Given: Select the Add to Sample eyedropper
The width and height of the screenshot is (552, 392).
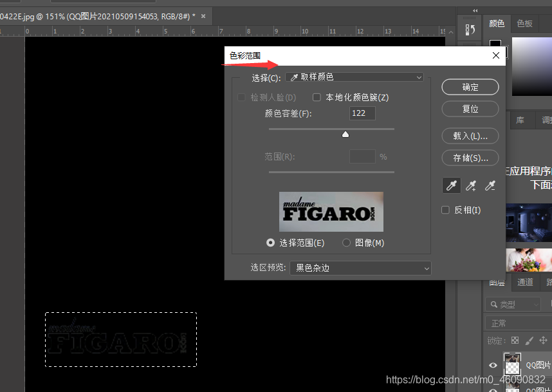Looking at the screenshot, I should click(471, 185).
